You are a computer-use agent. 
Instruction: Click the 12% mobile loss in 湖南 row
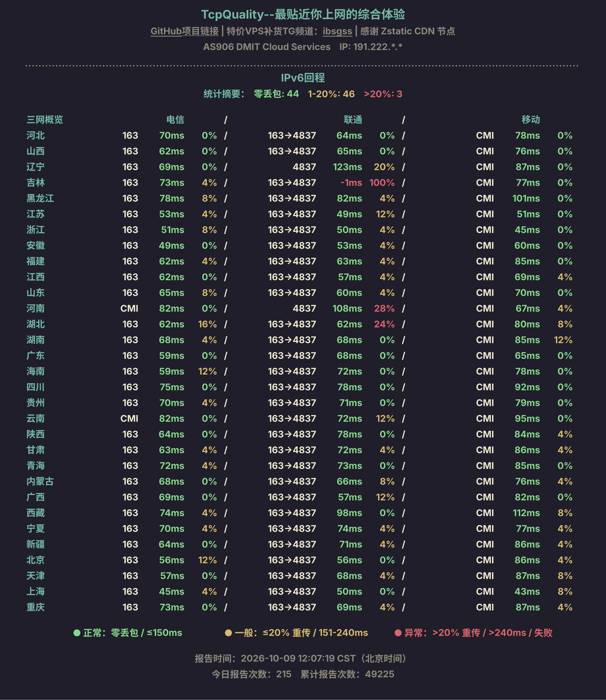(563, 340)
